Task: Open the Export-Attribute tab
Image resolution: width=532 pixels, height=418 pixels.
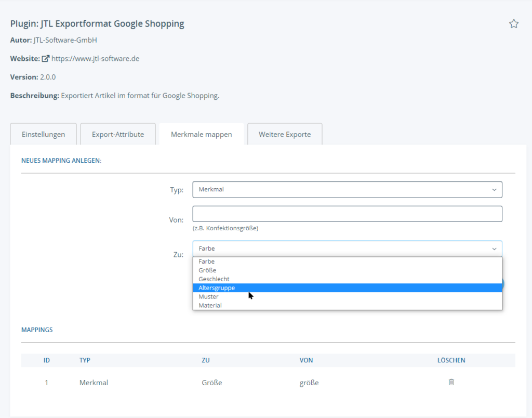Action: pyautogui.click(x=118, y=134)
